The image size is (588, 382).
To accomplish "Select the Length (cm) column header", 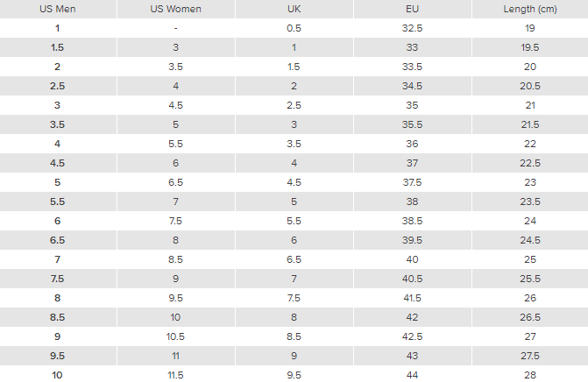I will 530,9.
